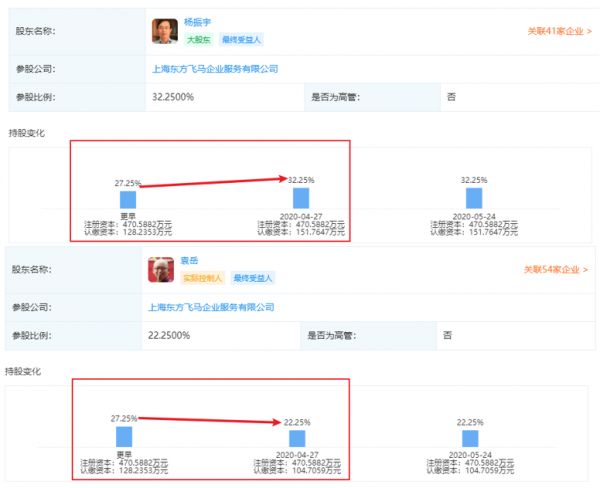Click the 27.25% bar in 袁岳's chart
Image resolution: width=600 pixels, height=488 pixels.
[x=124, y=436]
